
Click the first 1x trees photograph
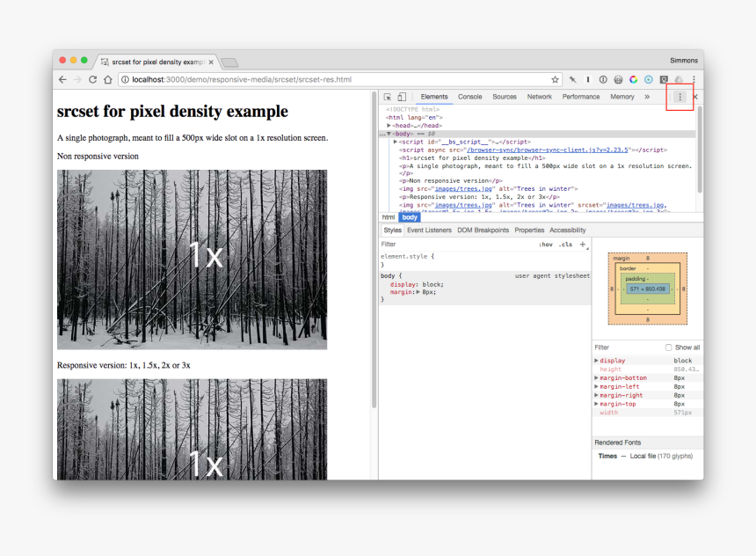click(x=192, y=260)
